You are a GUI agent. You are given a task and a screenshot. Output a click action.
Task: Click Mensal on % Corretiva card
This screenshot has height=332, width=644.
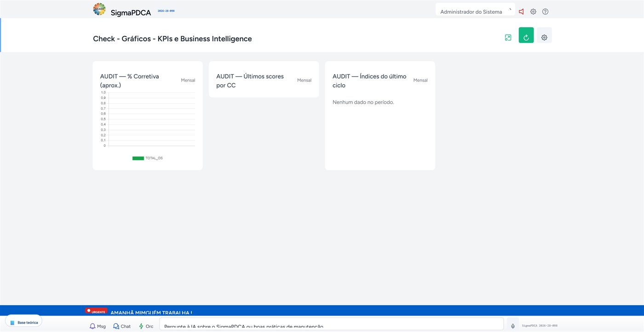[188, 80]
